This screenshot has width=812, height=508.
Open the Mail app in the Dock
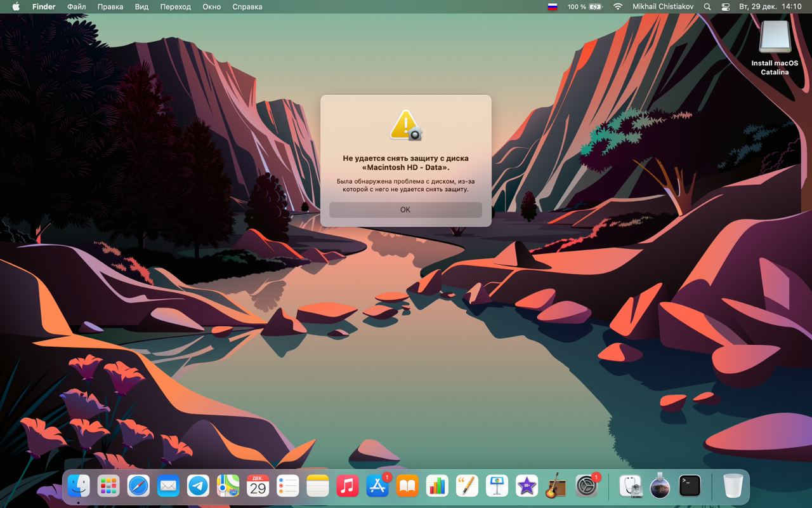click(x=168, y=486)
